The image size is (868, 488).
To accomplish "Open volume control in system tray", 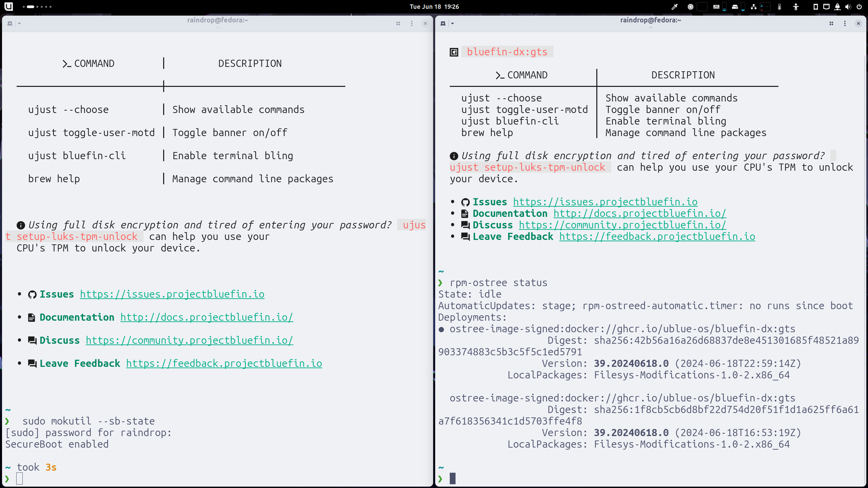I will pyautogui.click(x=848, y=7).
